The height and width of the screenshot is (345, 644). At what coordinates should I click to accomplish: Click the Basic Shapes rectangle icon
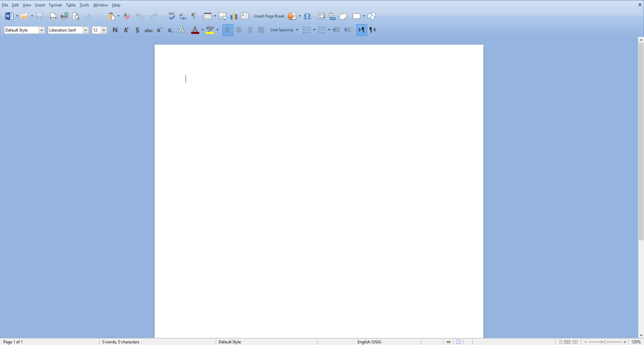coord(357,16)
